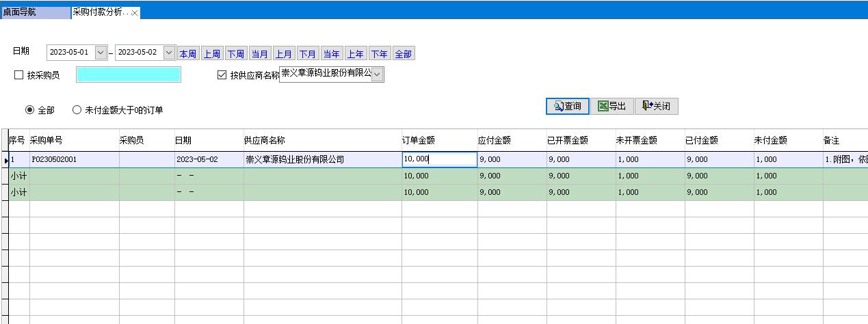868x324 pixels.
Task: Switch to the 桌面导航 tab
Action: pos(34,13)
